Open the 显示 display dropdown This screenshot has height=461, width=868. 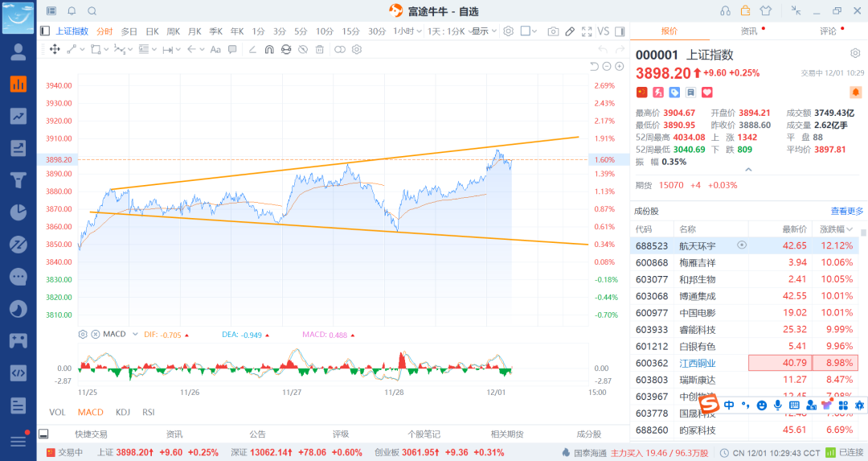tap(485, 31)
